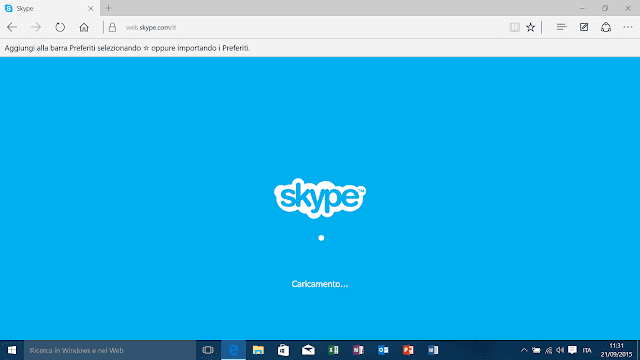Add page to favorites with star
The image size is (640, 360).
(x=530, y=27)
